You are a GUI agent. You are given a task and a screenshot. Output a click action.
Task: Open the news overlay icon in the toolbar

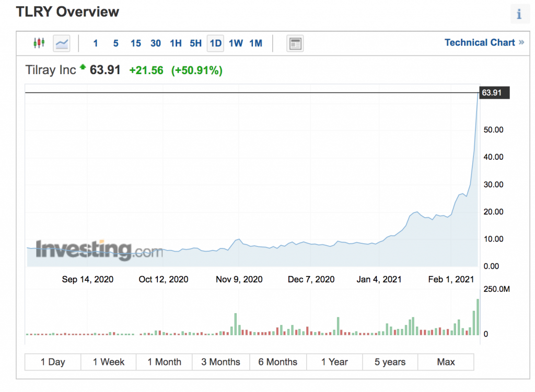click(x=295, y=44)
